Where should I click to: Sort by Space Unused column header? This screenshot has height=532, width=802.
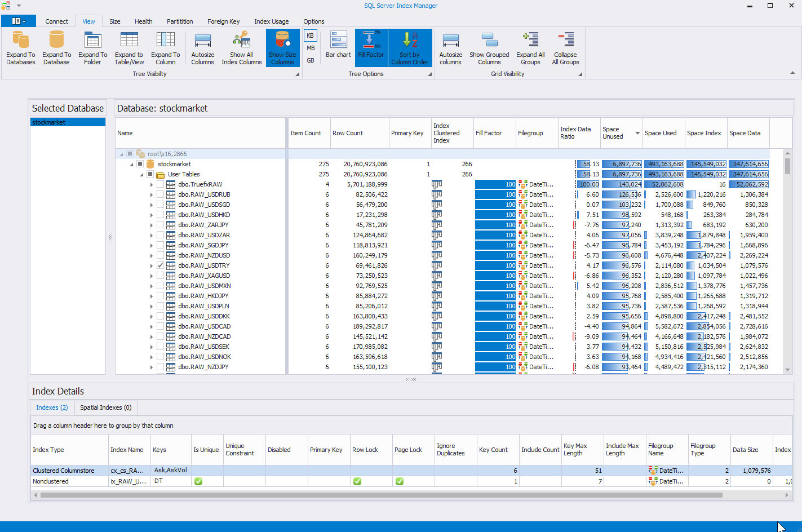tap(621, 133)
